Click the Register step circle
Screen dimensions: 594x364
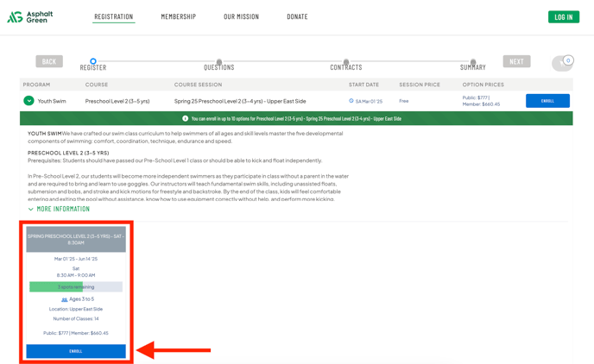[93, 61]
